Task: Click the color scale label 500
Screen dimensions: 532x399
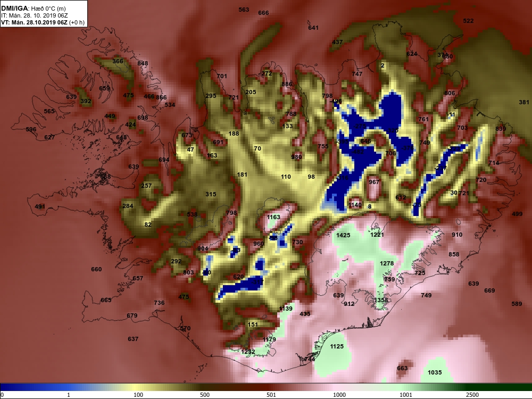Action: [x=205, y=395]
